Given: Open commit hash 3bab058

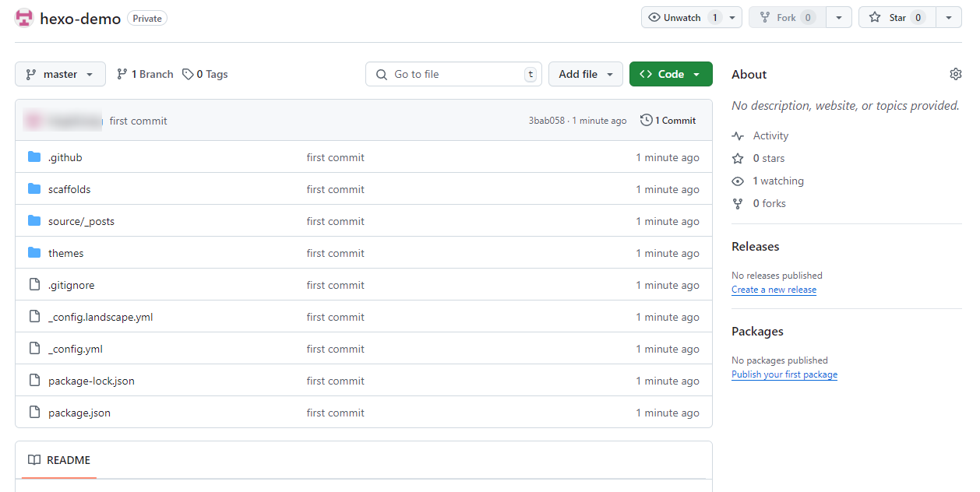Looking at the screenshot, I should 547,121.
